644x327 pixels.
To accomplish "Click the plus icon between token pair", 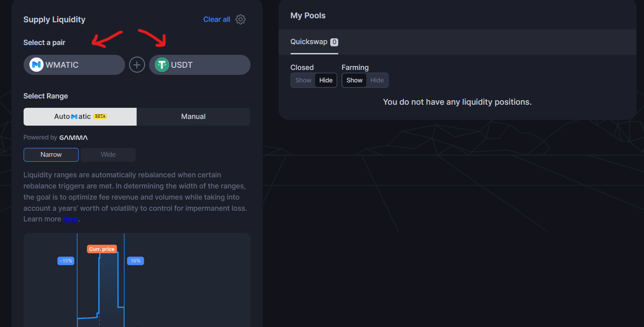I will (137, 65).
